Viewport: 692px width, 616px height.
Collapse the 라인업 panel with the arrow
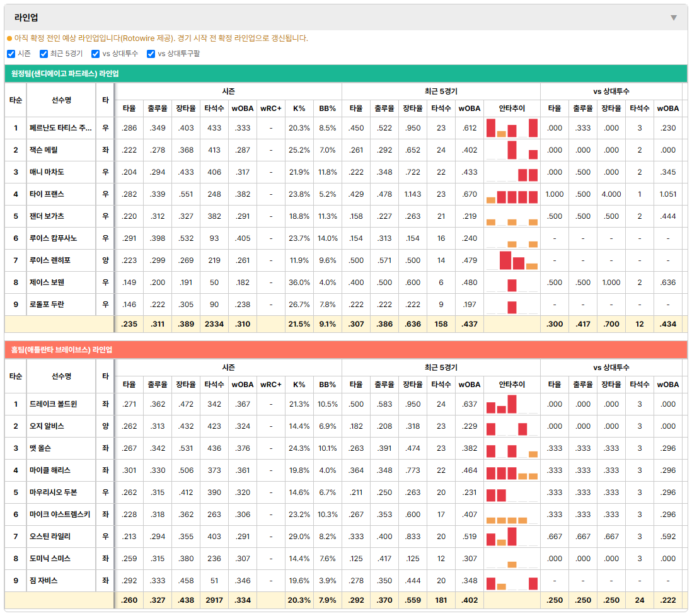pyautogui.click(x=674, y=18)
